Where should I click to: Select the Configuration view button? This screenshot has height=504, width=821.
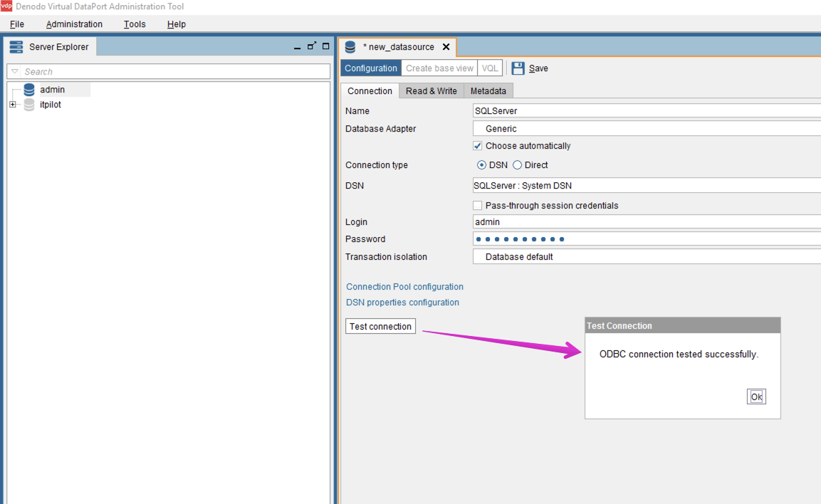371,68
